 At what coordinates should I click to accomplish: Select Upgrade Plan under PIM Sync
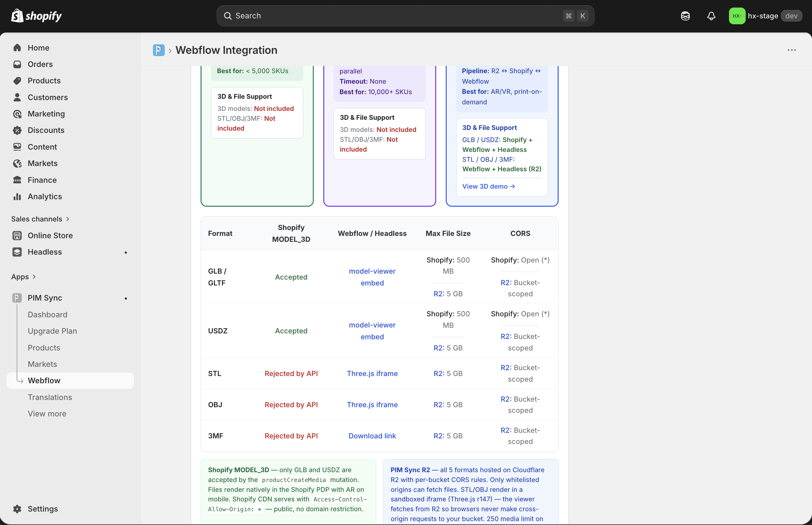pos(52,331)
